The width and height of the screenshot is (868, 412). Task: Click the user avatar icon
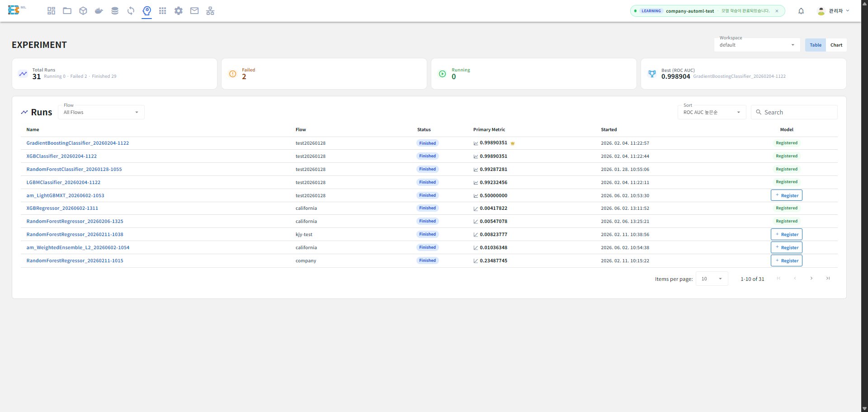821,11
